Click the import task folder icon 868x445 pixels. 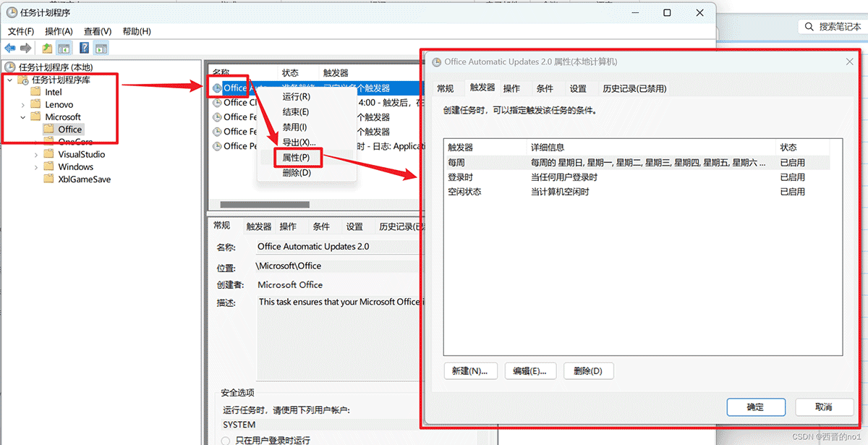47,48
